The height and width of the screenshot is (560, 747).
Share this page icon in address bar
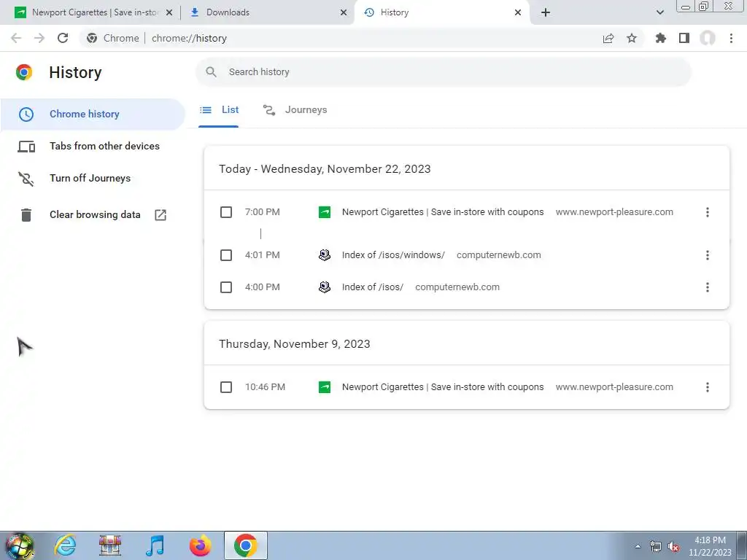click(x=608, y=38)
